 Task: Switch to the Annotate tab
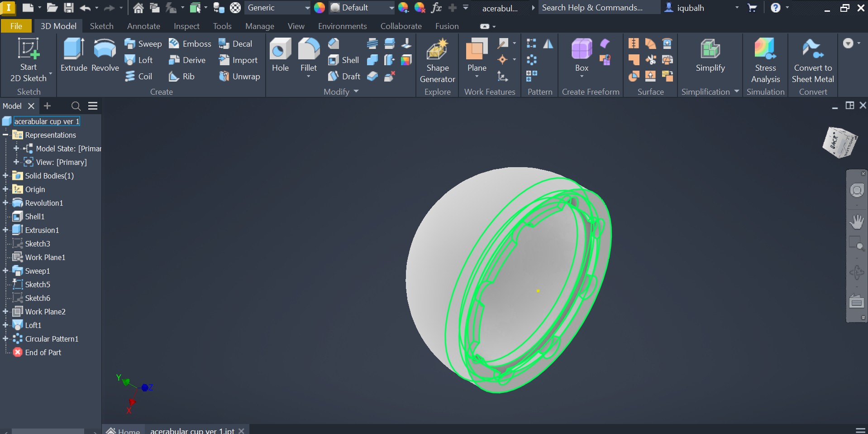pos(143,26)
